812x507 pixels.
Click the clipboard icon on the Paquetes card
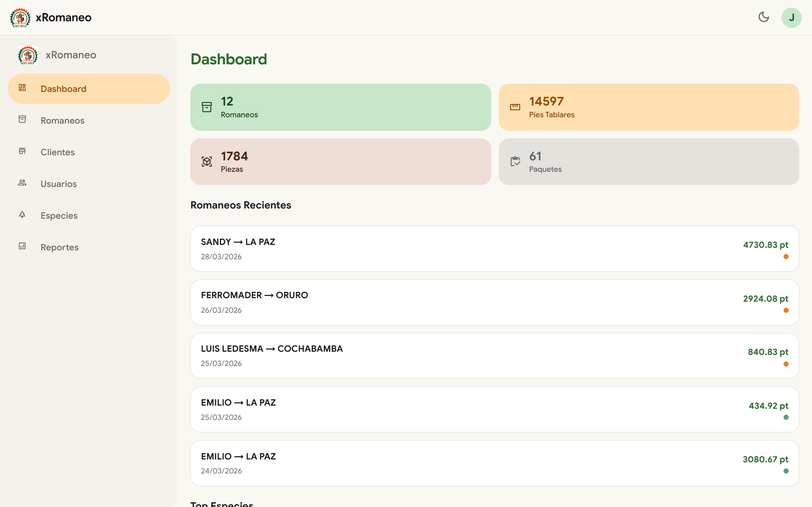pos(515,162)
